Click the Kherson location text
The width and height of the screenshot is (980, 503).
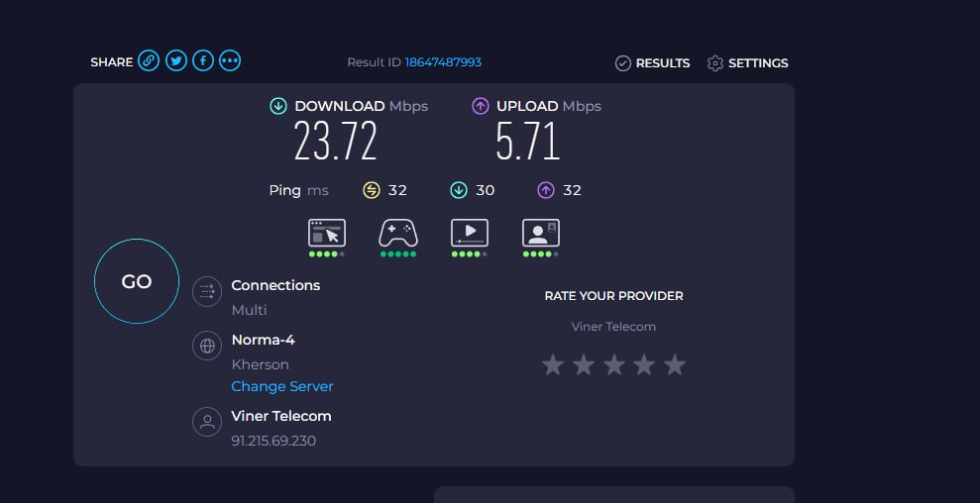coord(260,364)
